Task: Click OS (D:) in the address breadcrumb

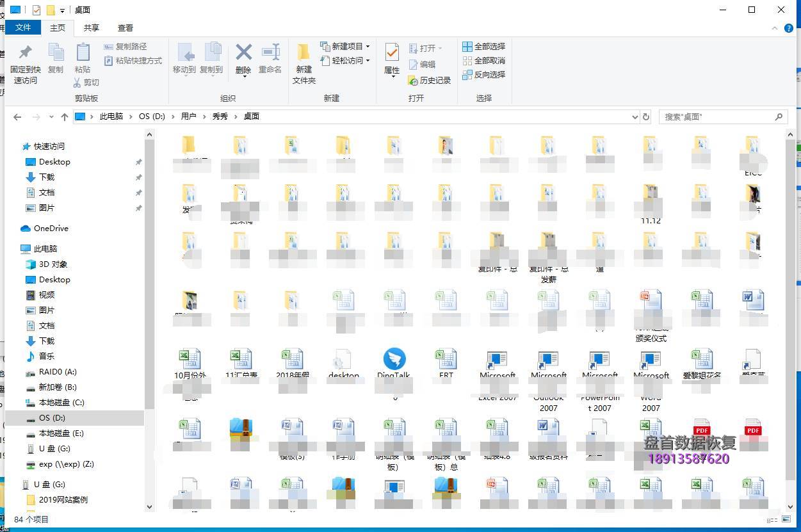Action: point(152,117)
